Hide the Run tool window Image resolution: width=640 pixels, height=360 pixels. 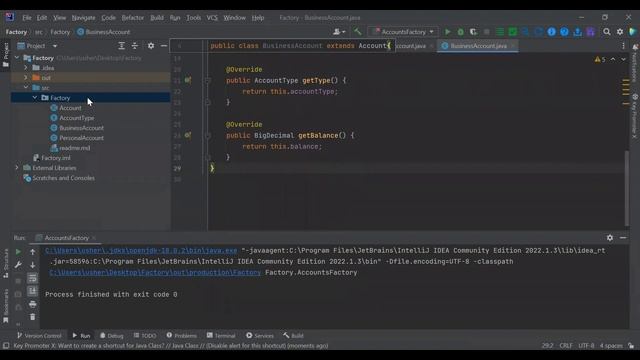click(x=623, y=238)
